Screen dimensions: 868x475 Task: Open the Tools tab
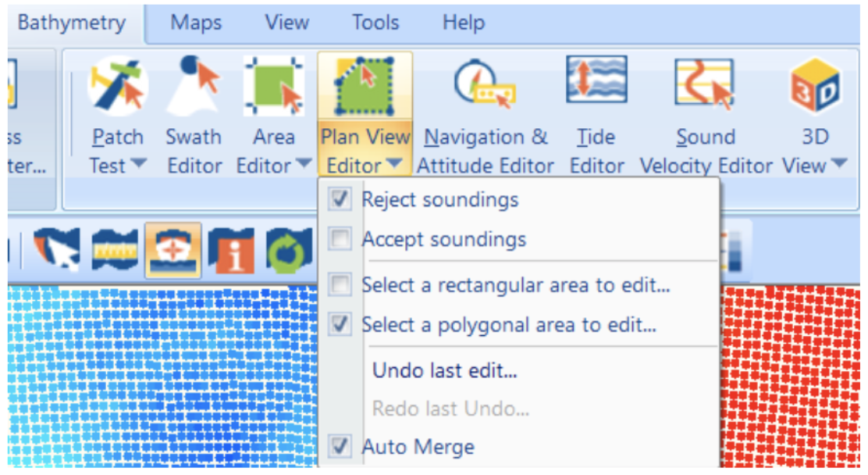375,23
